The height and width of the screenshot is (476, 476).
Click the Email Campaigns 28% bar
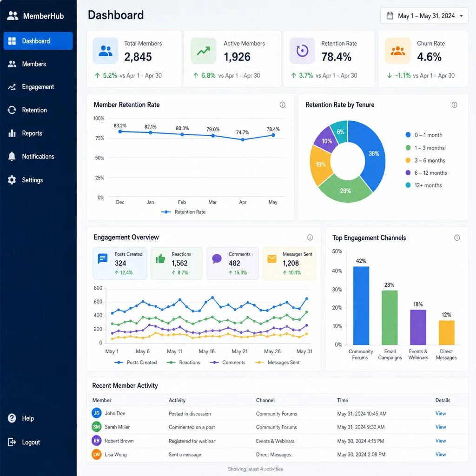pyautogui.click(x=390, y=317)
